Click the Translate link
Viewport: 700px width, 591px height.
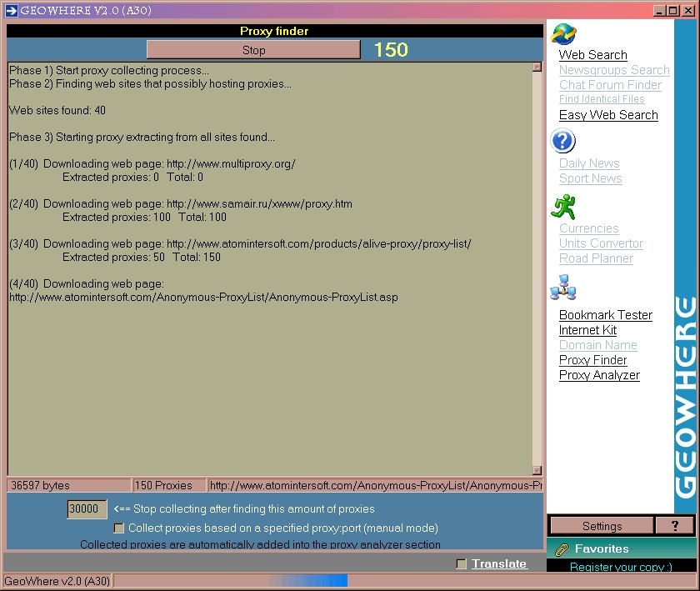coord(499,563)
